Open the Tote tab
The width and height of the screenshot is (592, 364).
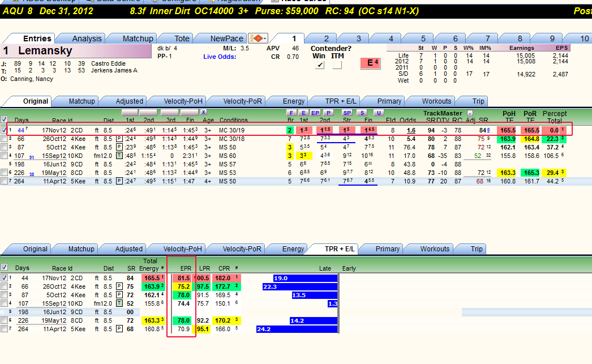click(x=182, y=38)
